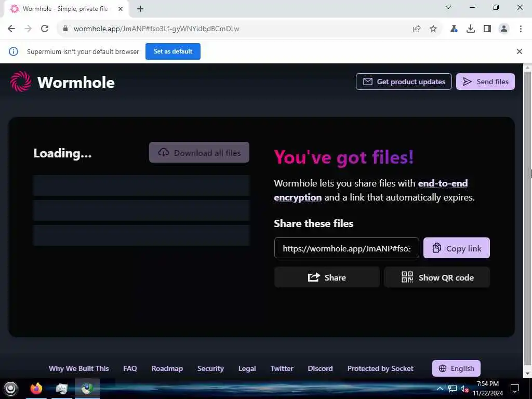Show the QR code
Image resolution: width=532 pixels, height=399 pixels.
(x=436, y=277)
